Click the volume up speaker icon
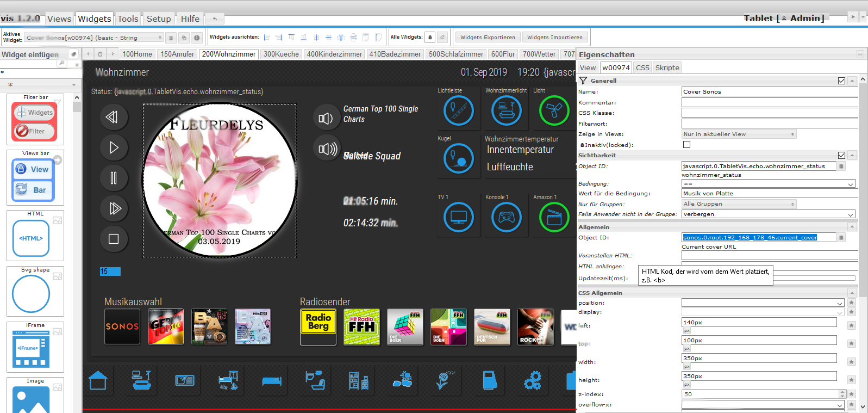The width and height of the screenshot is (868, 413). [x=327, y=149]
